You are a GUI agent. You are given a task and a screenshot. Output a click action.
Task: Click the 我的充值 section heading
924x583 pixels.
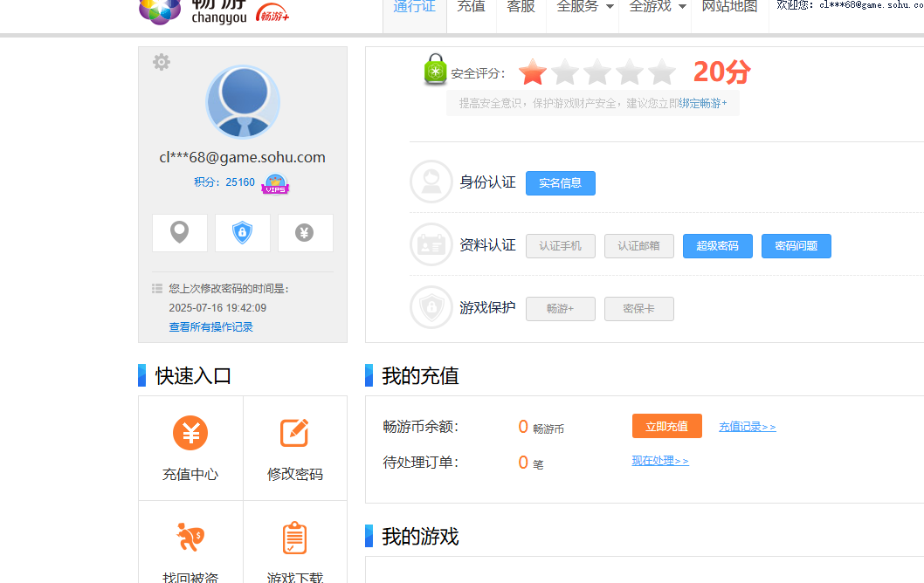(420, 375)
